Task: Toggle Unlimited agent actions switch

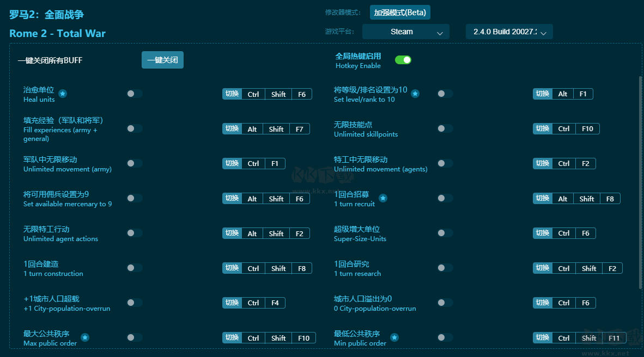Action: (135, 233)
